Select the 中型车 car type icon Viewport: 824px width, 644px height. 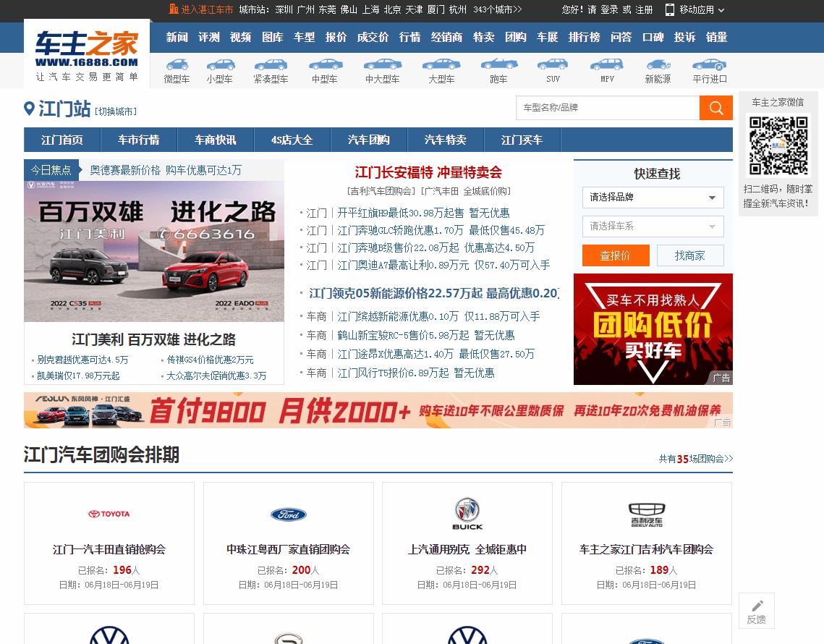pyautogui.click(x=326, y=65)
